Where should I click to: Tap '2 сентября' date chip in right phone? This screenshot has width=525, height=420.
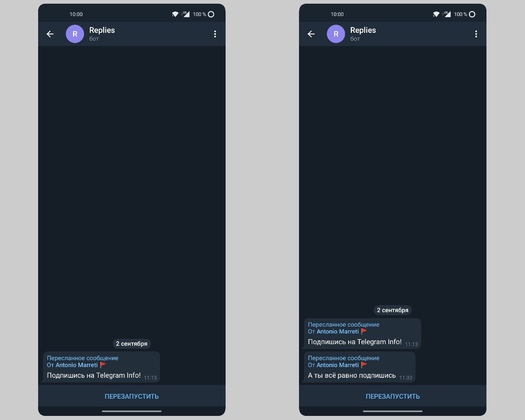click(x=393, y=310)
